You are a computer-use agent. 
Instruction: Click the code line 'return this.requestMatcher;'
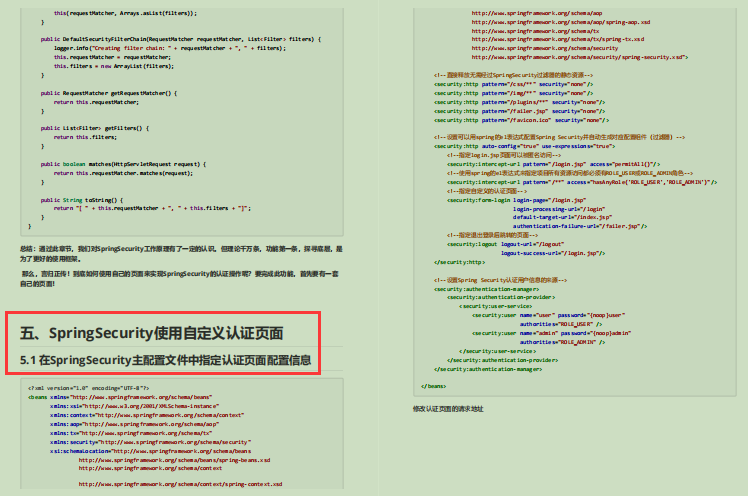[96, 102]
